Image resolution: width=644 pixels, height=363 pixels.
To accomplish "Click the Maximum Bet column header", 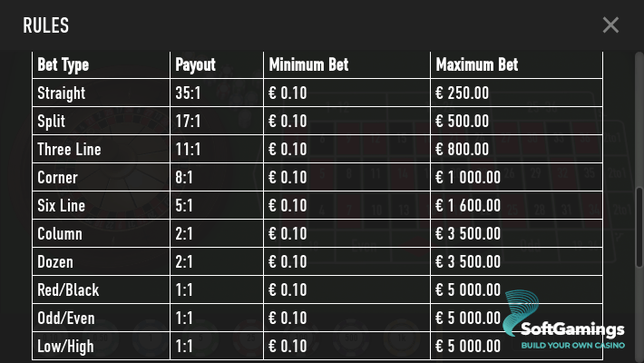I will 477,65.
